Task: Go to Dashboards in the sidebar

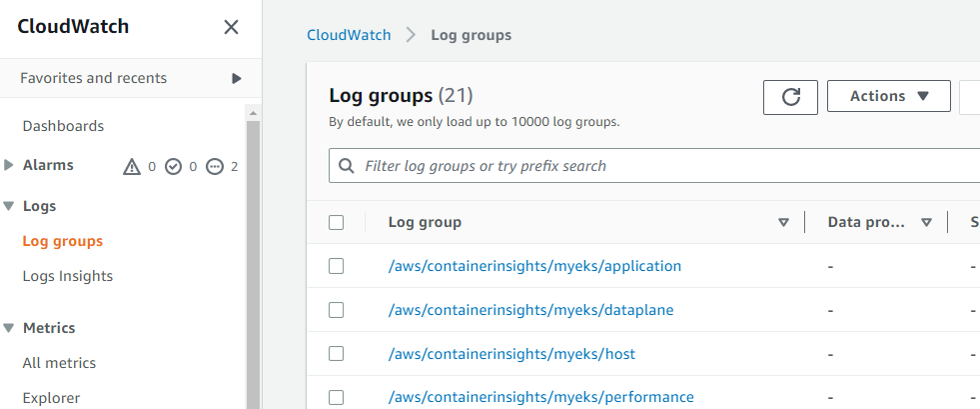Action: [x=63, y=126]
